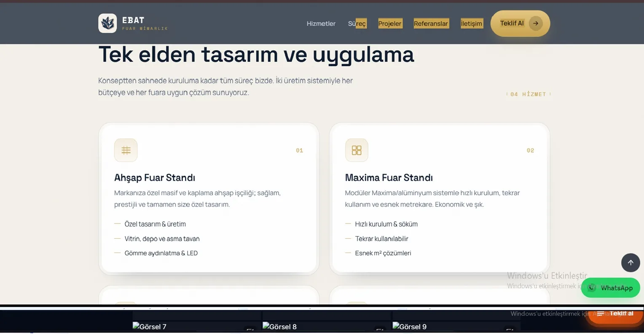Open the Maxima Fuar Standı card title

[389, 178]
